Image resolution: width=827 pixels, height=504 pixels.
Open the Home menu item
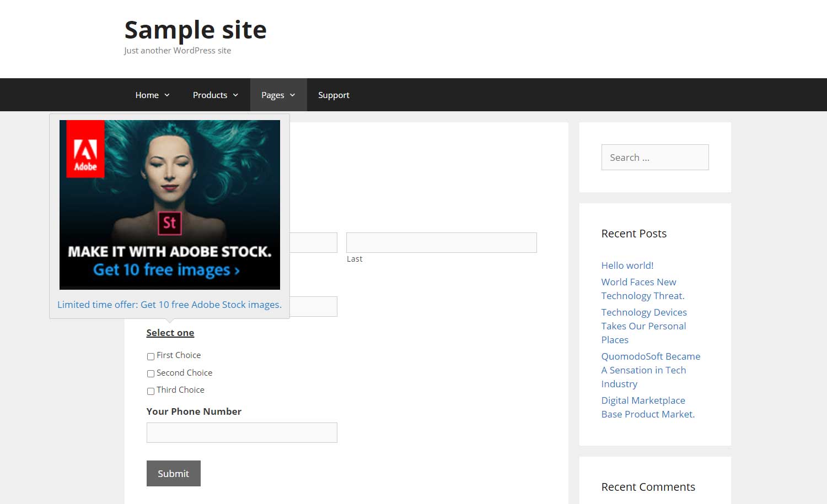(x=152, y=95)
